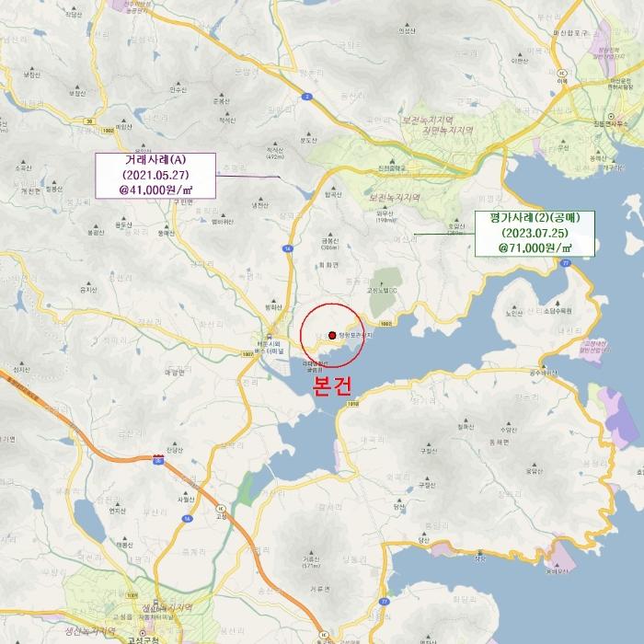Click the route 30 road shield
The image size is (644, 644).
click(x=88, y=121)
